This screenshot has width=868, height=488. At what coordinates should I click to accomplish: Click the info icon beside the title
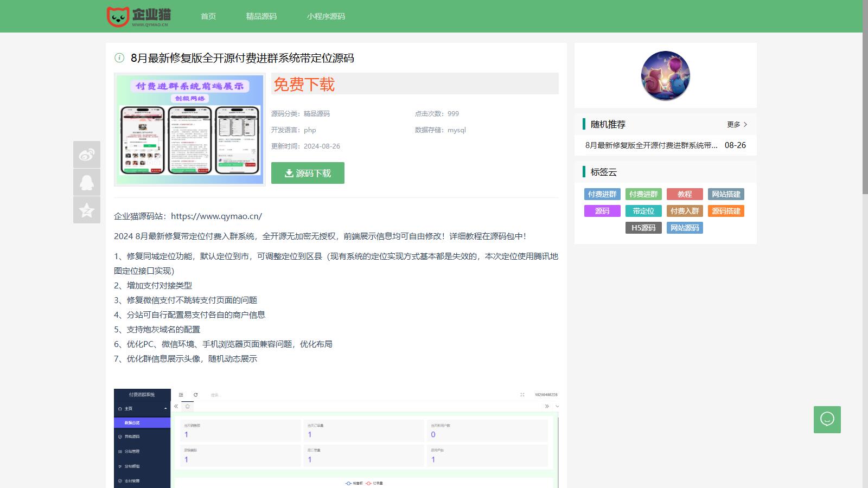click(119, 58)
